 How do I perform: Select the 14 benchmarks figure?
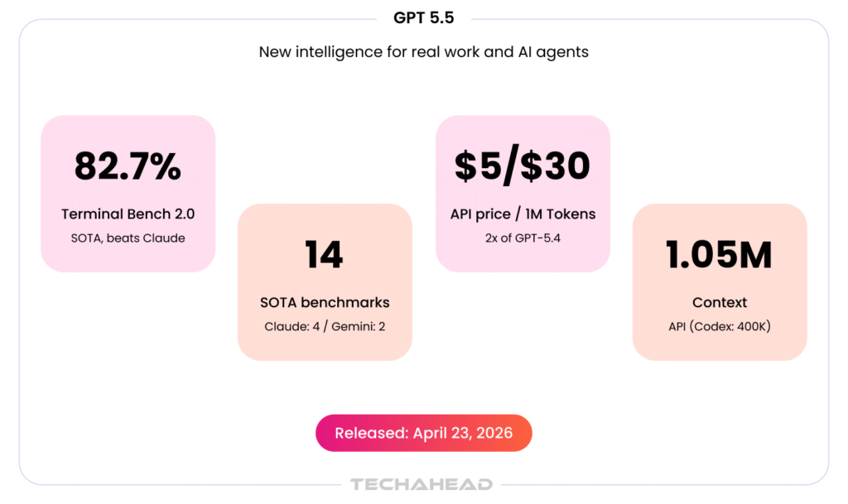[x=324, y=254]
